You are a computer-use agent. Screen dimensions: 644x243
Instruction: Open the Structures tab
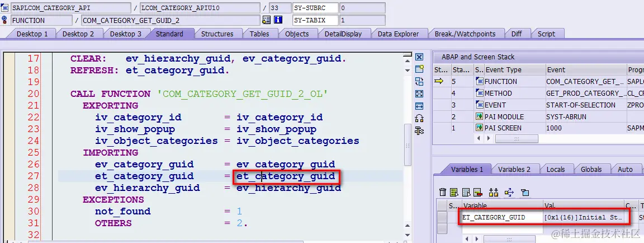(217, 34)
